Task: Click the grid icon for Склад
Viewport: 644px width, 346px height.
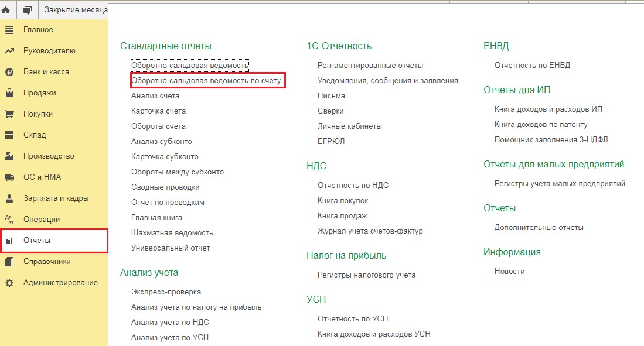Action: pos(9,135)
